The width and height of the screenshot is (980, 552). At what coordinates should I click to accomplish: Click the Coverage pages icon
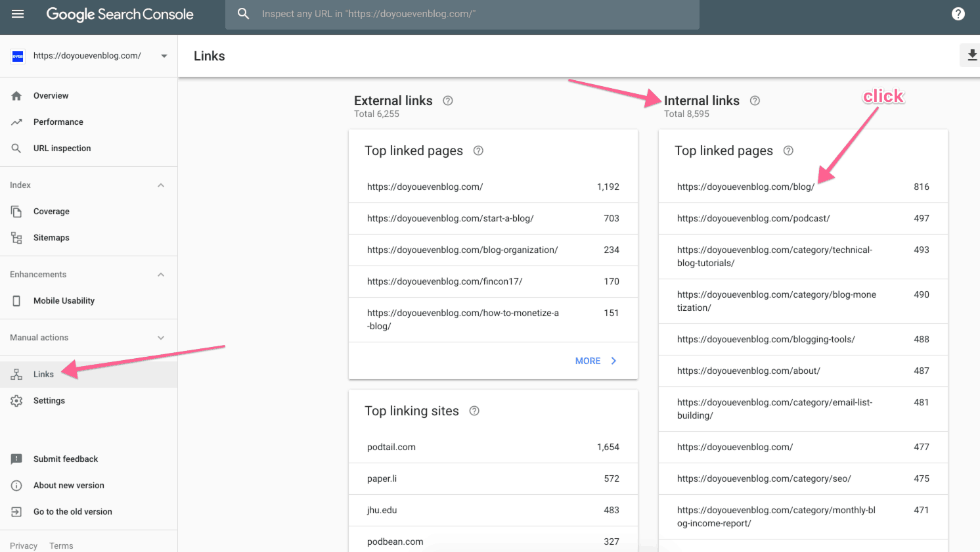(16, 212)
